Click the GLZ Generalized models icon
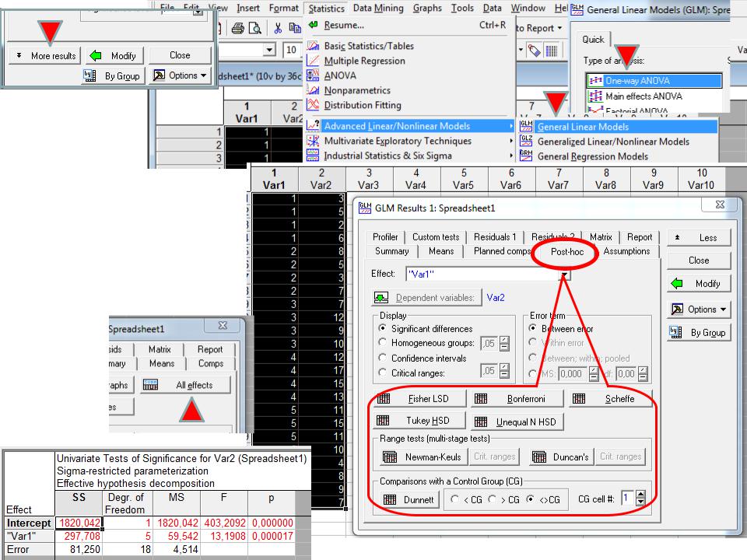The width and height of the screenshot is (747, 560). click(526, 141)
